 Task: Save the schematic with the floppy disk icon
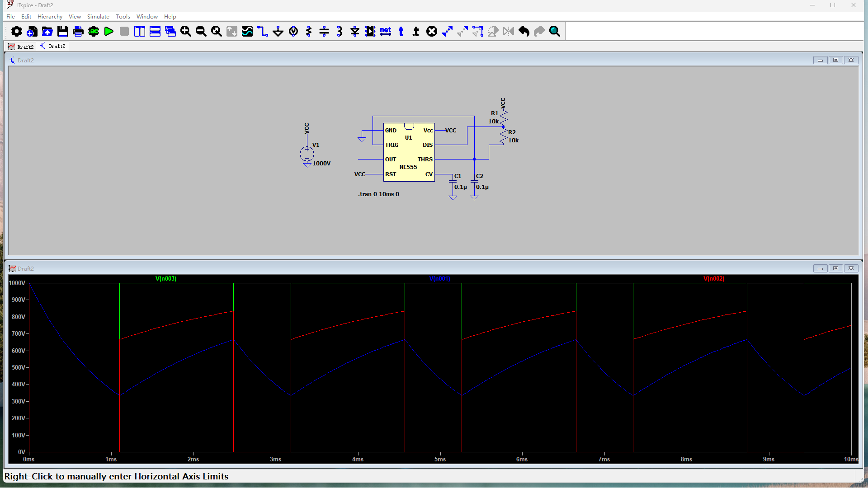(63, 31)
